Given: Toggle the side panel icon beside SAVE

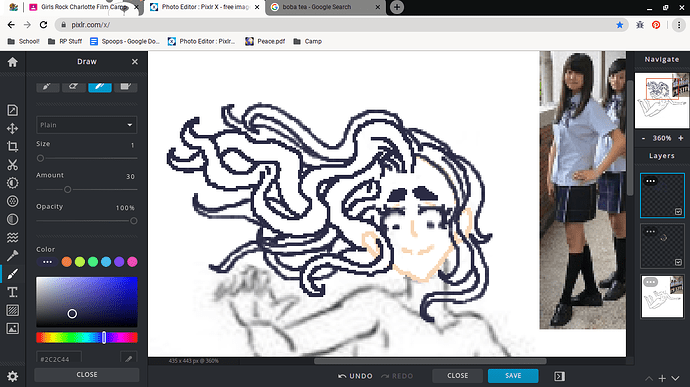Looking at the screenshot, I should tap(559, 376).
